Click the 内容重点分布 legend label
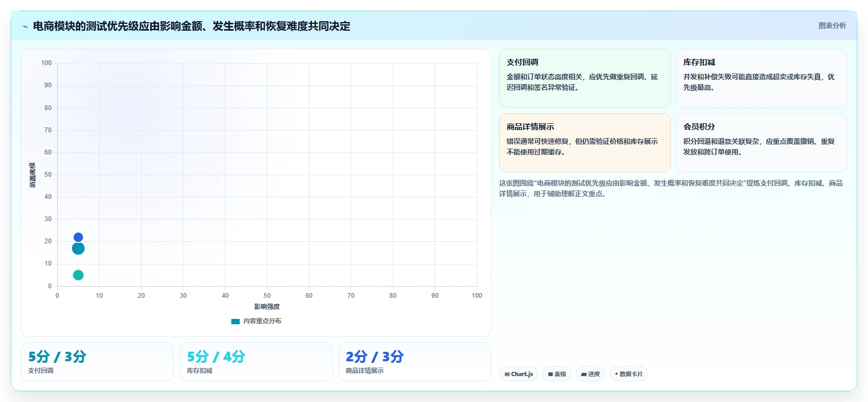The width and height of the screenshot is (868, 402). 262,321
